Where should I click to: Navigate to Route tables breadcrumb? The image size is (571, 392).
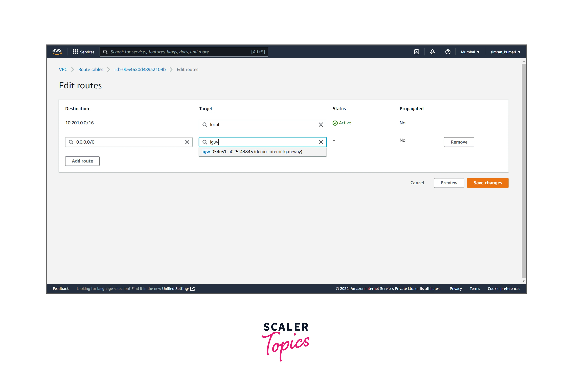coord(91,70)
